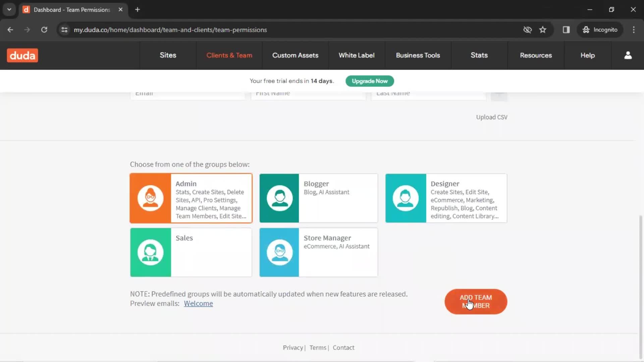Open the Custom Assets menu
This screenshot has height=362, width=644.
click(295, 55)
